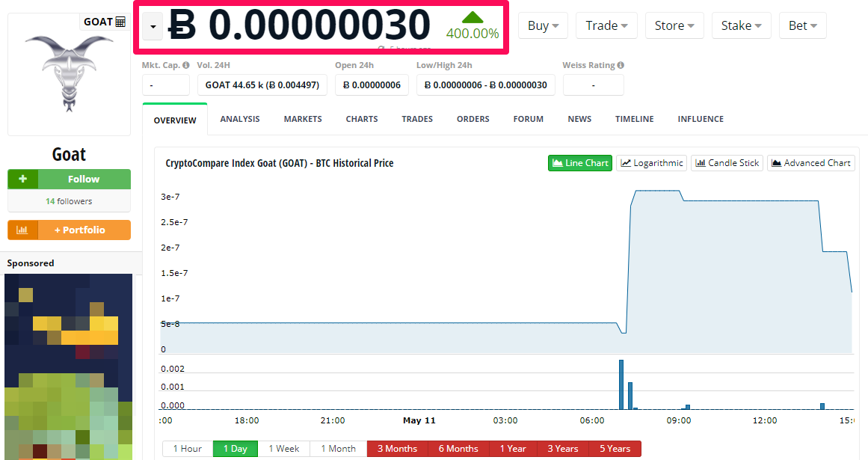The width and height of the screenshot is (868, 460).
Task: Click the Goat coin logo image
Action: point(70,74)
